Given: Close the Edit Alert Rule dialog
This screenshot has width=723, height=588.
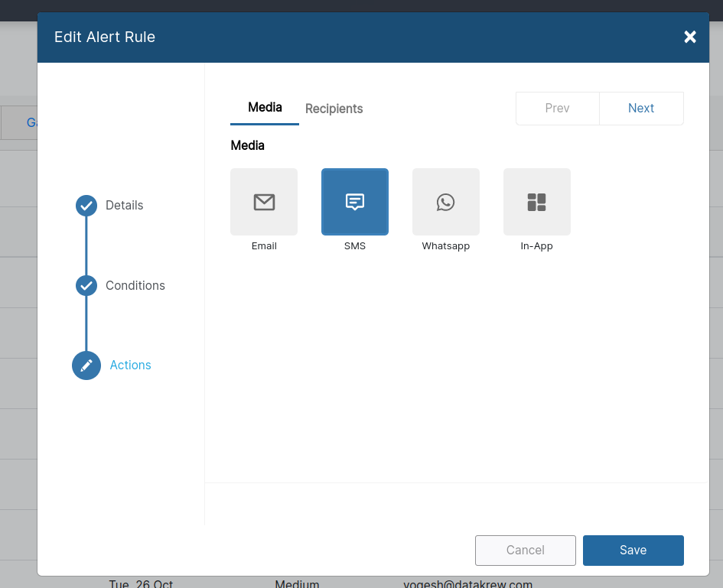Looking at the screenshot, I should coord(689,36).
